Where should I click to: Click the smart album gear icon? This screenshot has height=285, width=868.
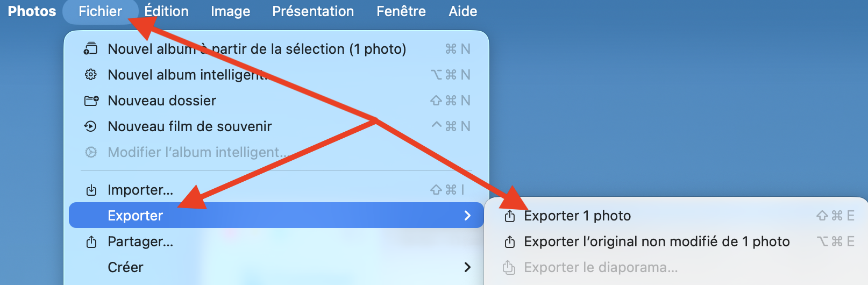pyautogui.click(x=91, y=75)
